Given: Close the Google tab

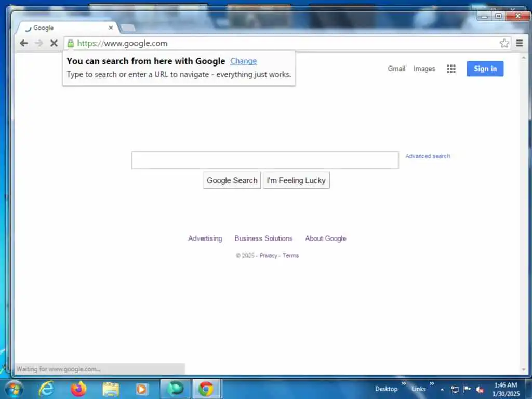Looking at the screenshot, I should (111, 28).
